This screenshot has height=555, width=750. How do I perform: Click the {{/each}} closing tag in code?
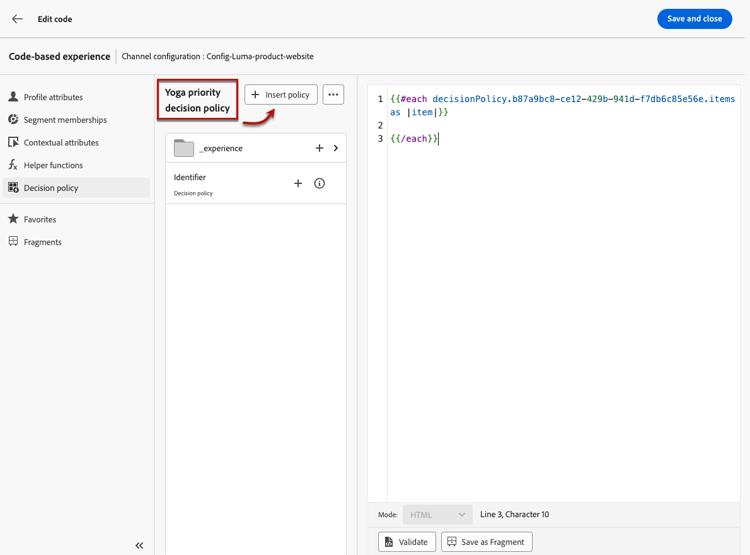coord(414,139)
